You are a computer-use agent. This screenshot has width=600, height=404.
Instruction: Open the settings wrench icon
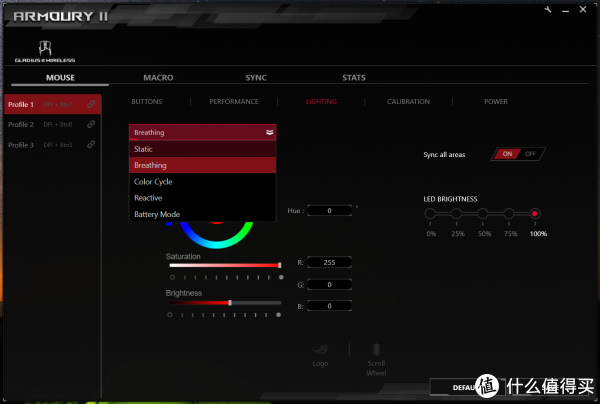tap(548, 10)
